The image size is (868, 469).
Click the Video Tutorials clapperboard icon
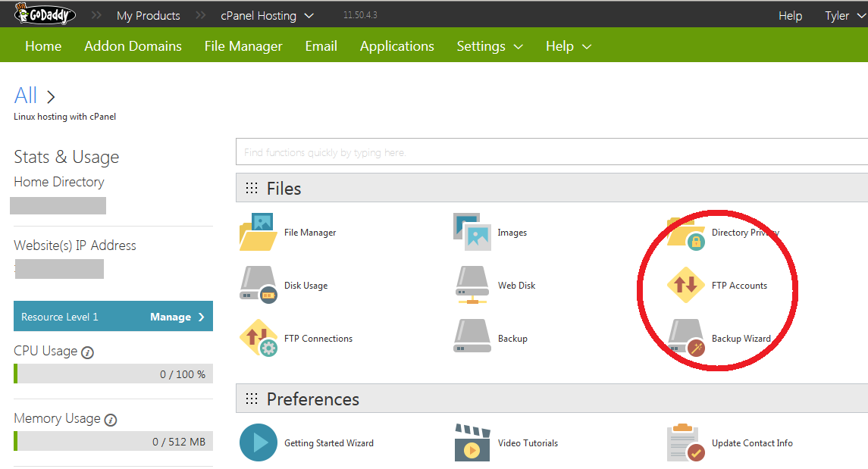[472, 443]
